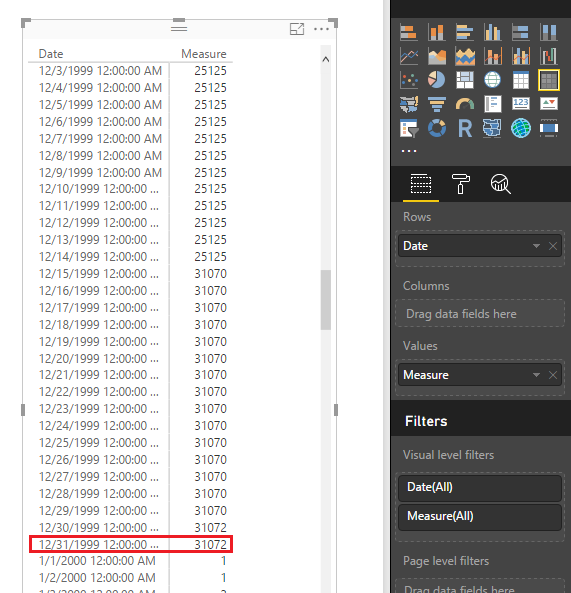The height and width of the screenshot is (593, 571).
Task: Select the Shape map visualization
Action: 492,128
